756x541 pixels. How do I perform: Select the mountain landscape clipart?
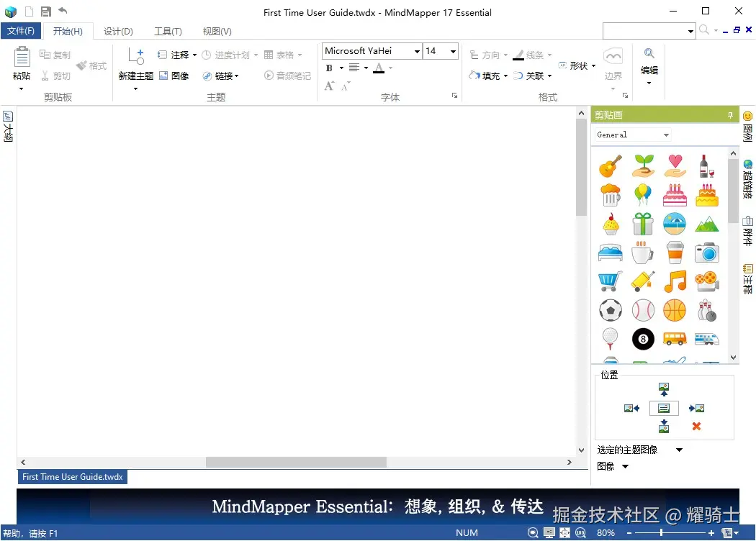tap(707, 224)
